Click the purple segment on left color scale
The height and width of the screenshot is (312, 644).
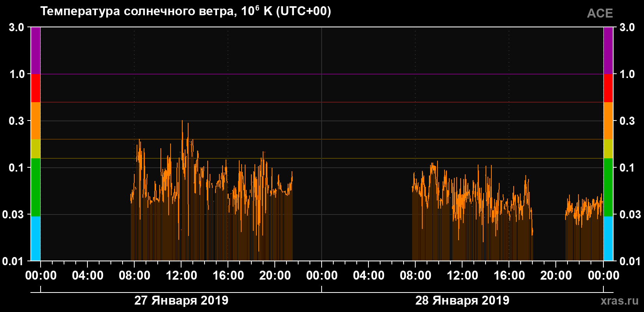[x=36, y=51]
